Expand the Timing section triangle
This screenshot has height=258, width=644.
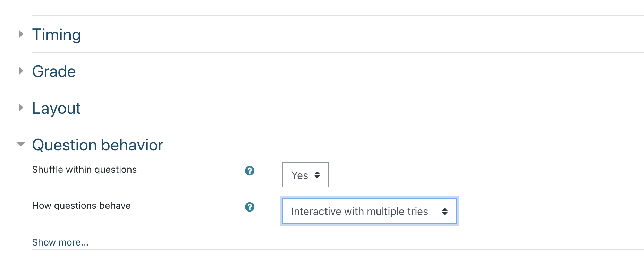21,34
